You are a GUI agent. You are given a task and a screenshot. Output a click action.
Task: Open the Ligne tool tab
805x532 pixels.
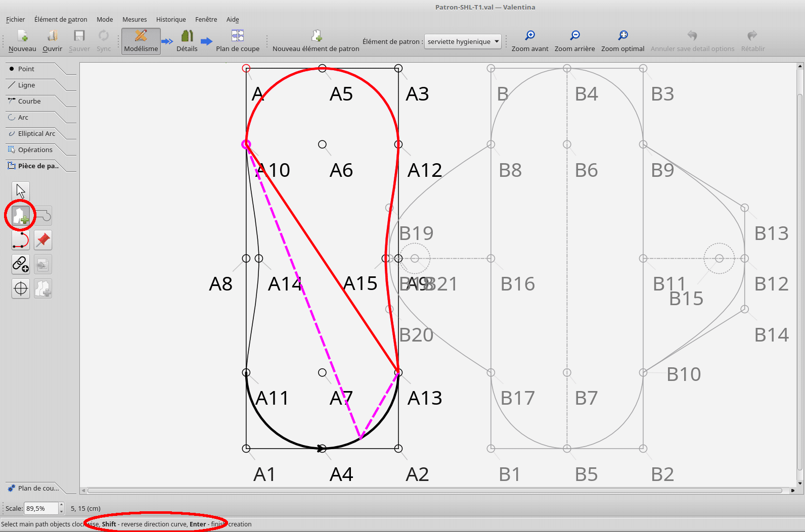[x=35, y=85]
